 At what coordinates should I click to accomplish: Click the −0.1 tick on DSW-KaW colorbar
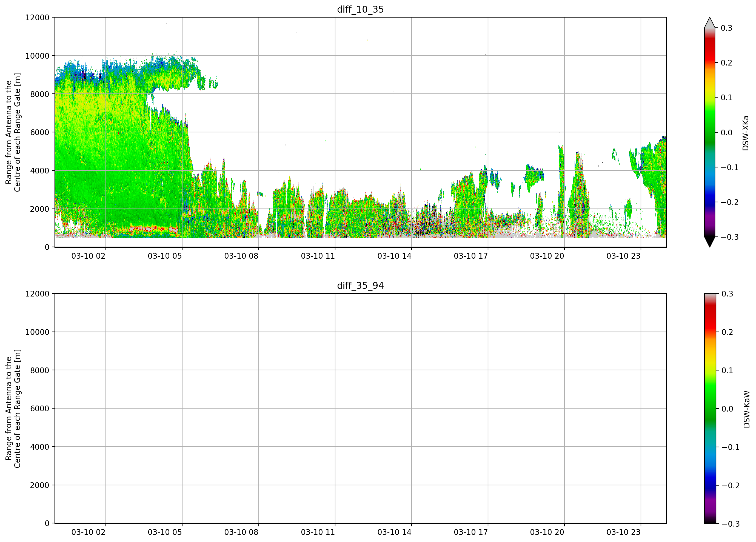tap(730, 447)
